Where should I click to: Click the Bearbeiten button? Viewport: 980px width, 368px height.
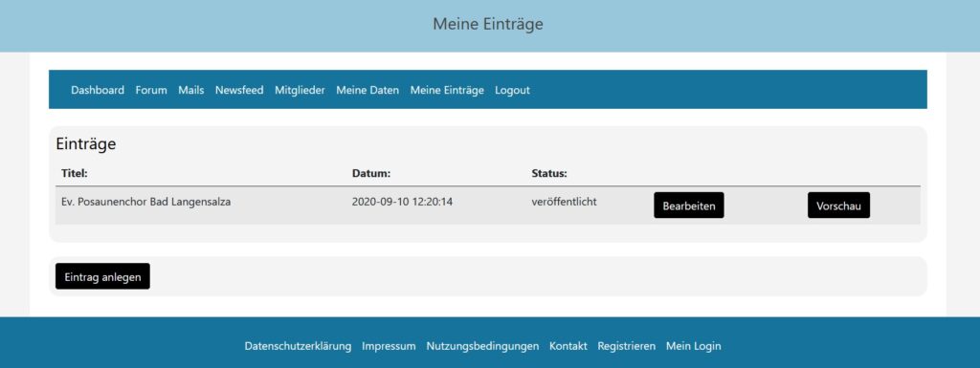pos(689,206)
